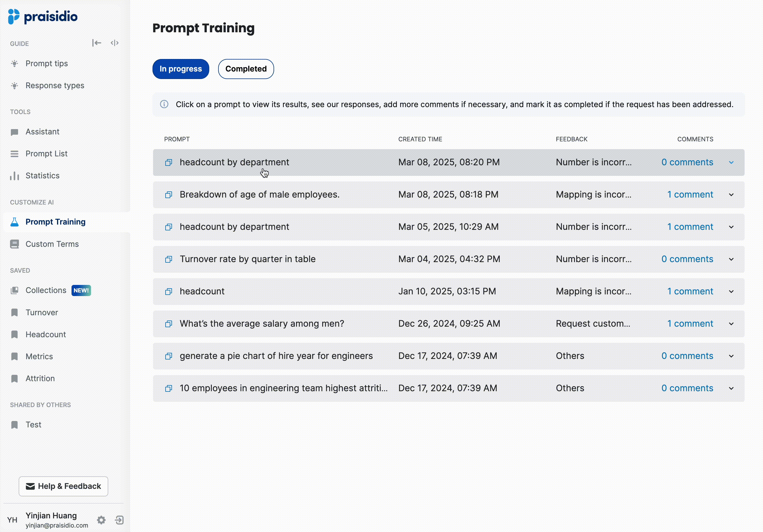The width and height of the screenshot is (763, 532).
Task: Click the Help & Feedback button
Action: click(63, 486)
